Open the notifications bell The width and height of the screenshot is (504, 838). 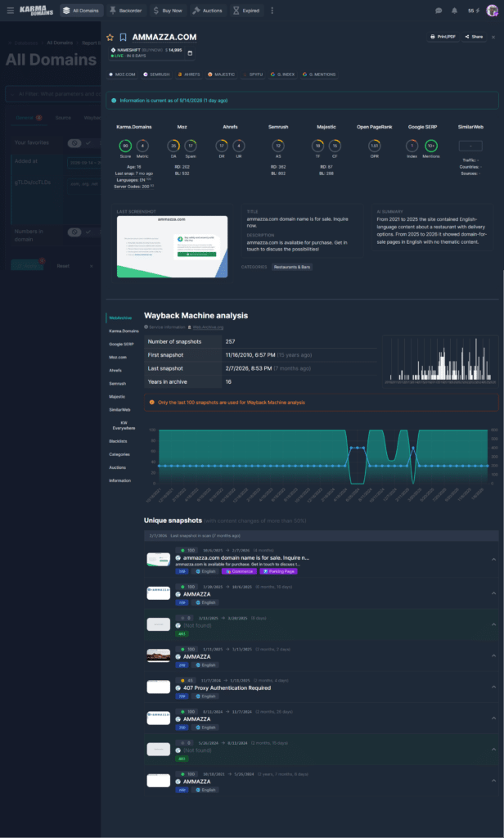point(454,11)
